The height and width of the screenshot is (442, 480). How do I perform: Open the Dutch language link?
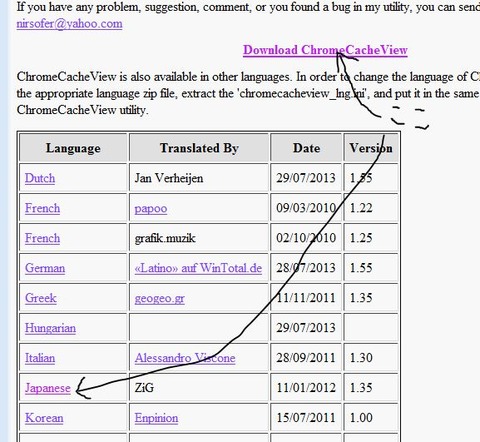(40, 178)
